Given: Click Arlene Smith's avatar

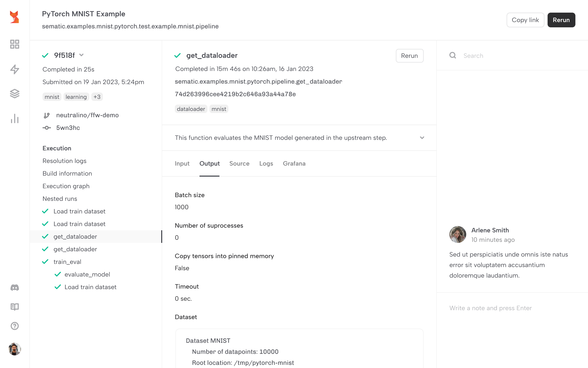Looking at the screenshot, I should click(x=458, y=234).
